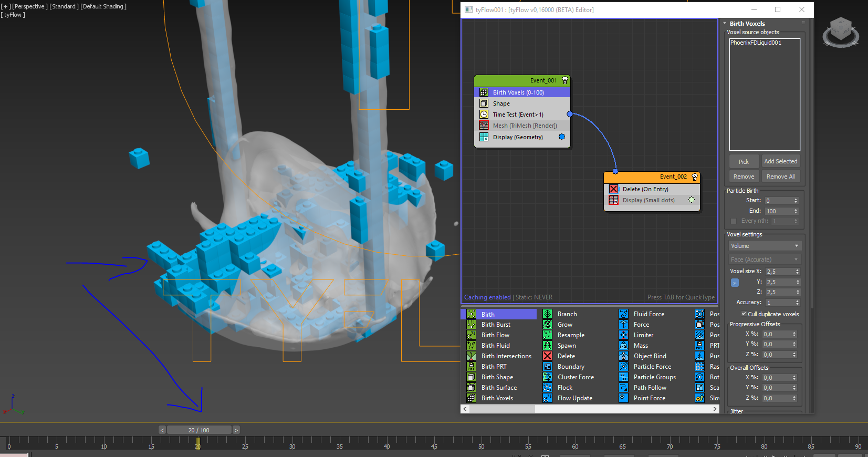Open the Perspective viewport label menu

coord(30,6)
